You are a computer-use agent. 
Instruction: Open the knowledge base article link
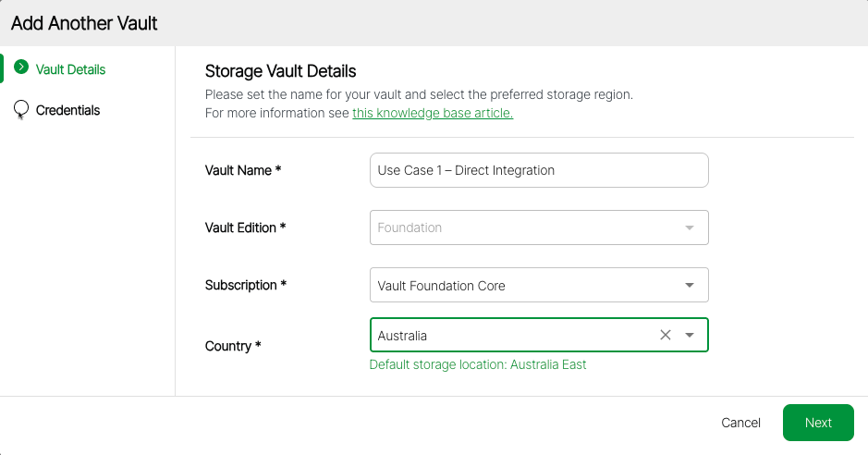pyautogui.click(x=432, y=113)
